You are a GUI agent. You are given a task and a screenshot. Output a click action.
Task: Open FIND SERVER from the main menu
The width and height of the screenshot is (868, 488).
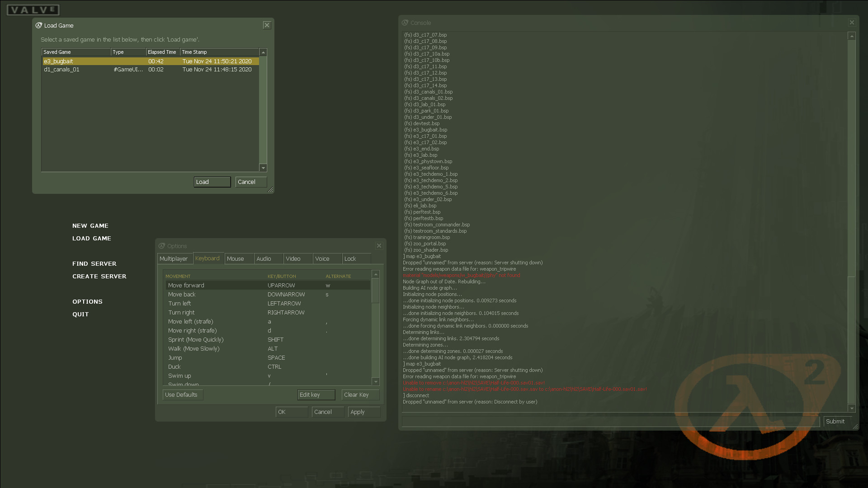94,263
